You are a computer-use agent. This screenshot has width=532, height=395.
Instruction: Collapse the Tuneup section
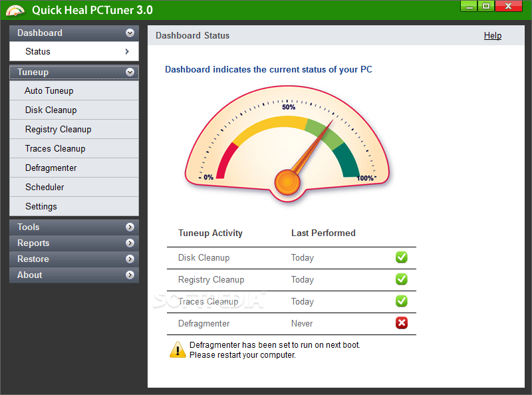[130, 72]
